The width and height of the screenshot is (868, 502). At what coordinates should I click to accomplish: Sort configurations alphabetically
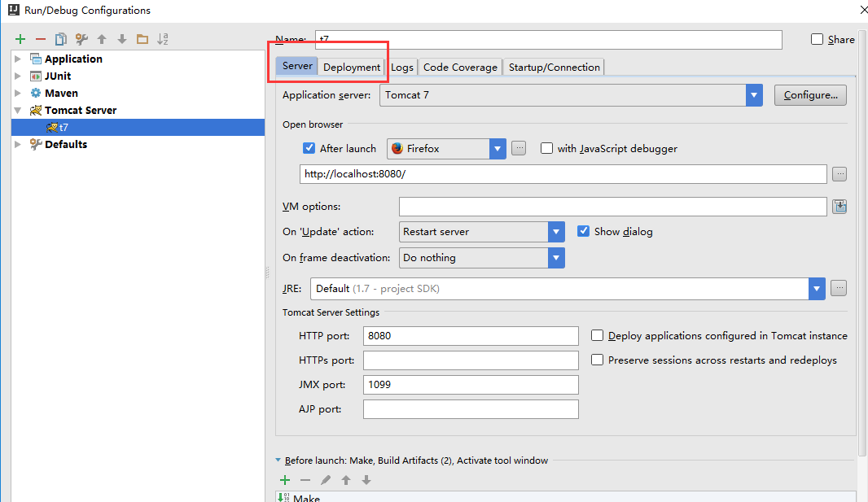tap(163, 39)
